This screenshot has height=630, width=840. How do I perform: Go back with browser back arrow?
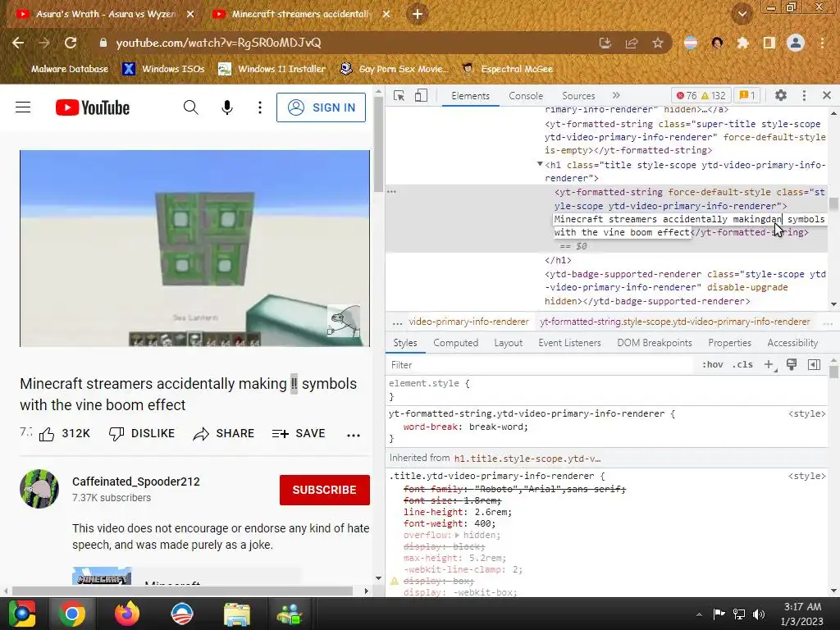[x=18, y=43]
